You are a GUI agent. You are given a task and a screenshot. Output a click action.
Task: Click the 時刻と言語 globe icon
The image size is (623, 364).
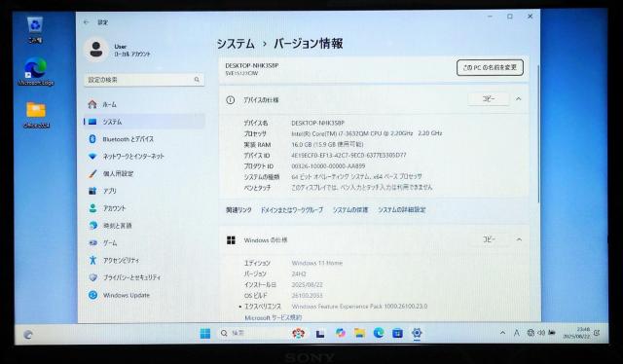pos(92,226)
